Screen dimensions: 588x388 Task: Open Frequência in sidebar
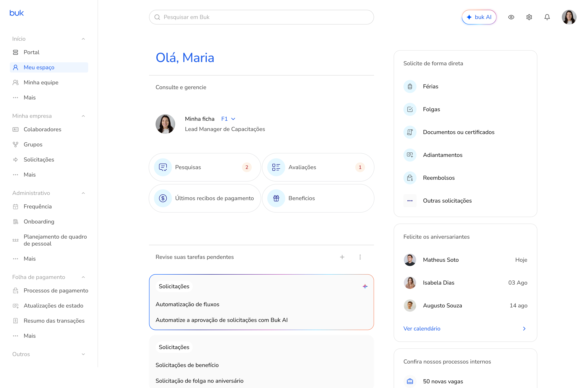click(x=49, y=207)
